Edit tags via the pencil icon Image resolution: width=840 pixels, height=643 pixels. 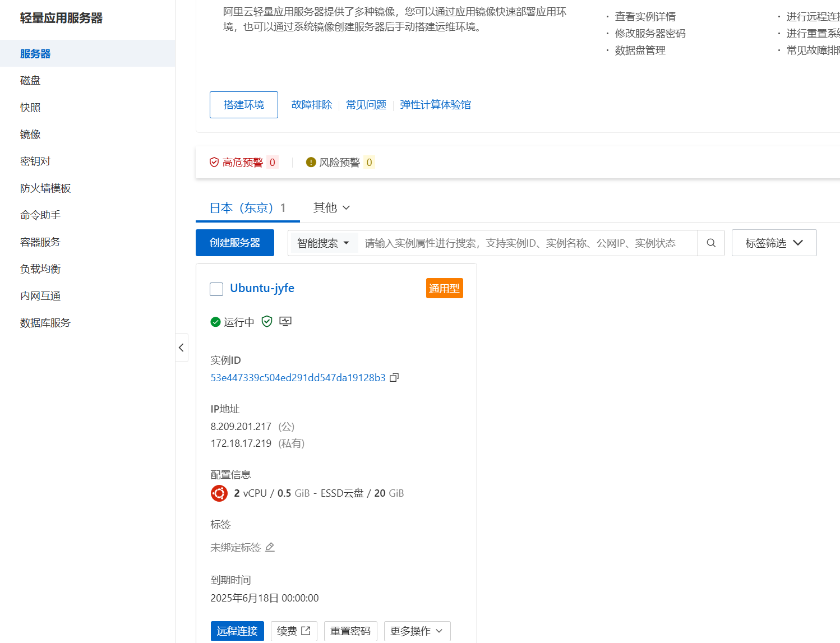[x=270, y=547]
